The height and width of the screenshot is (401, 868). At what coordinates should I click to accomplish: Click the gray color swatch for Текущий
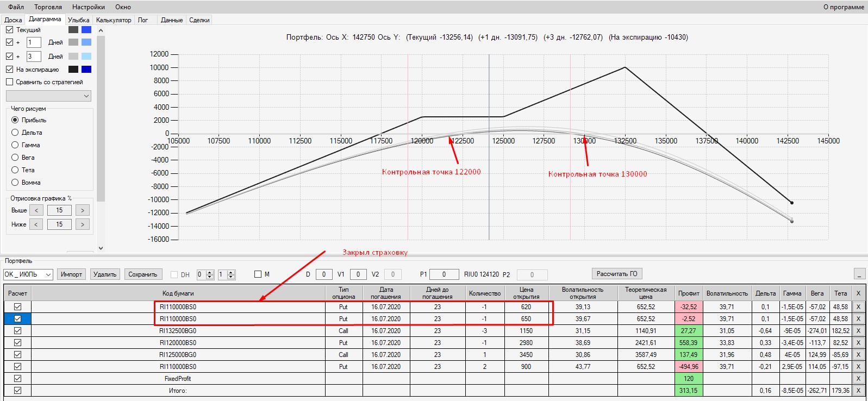73,30
